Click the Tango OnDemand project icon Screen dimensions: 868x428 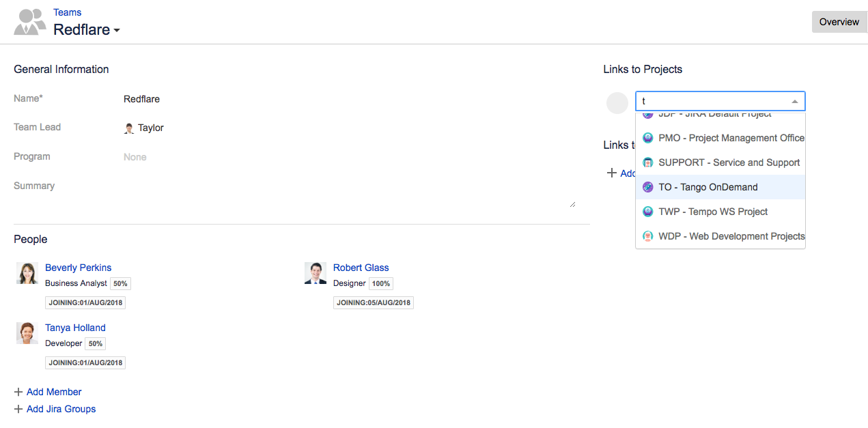(x=648, y=187)
